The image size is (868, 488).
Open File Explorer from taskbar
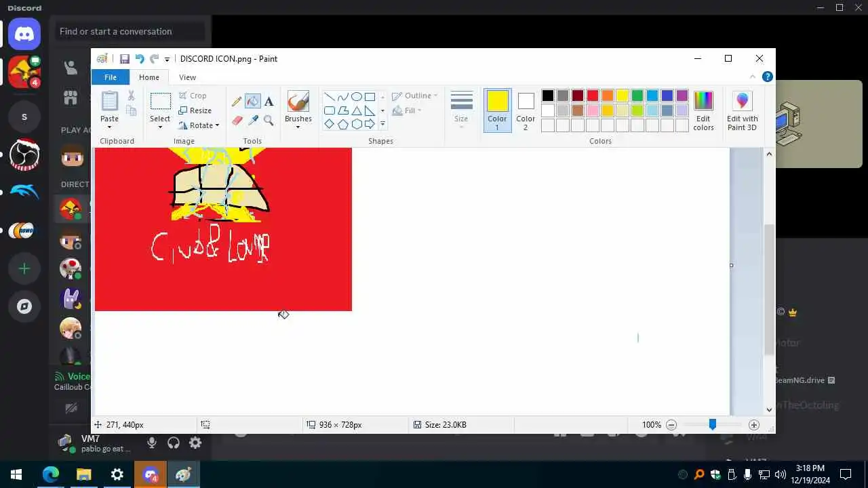pyautogui.click(x=83, y=474)
